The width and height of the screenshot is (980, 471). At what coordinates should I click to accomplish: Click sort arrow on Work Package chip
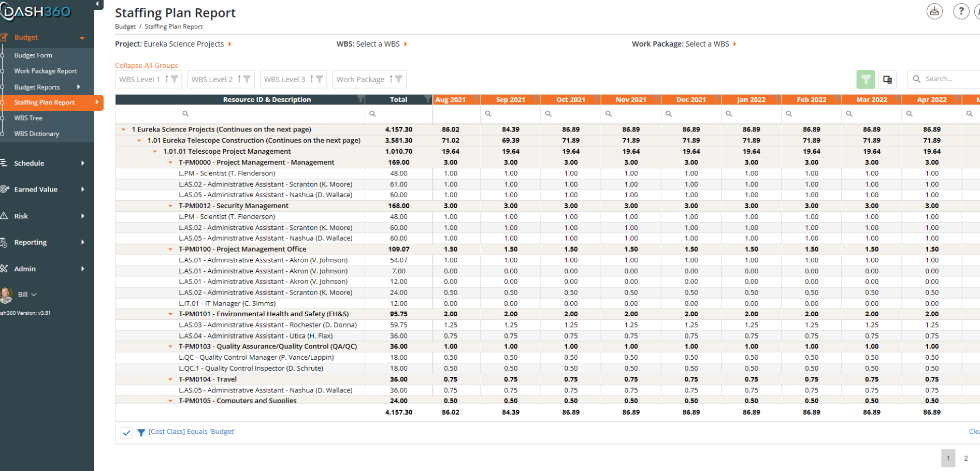(x=391, y=79)
